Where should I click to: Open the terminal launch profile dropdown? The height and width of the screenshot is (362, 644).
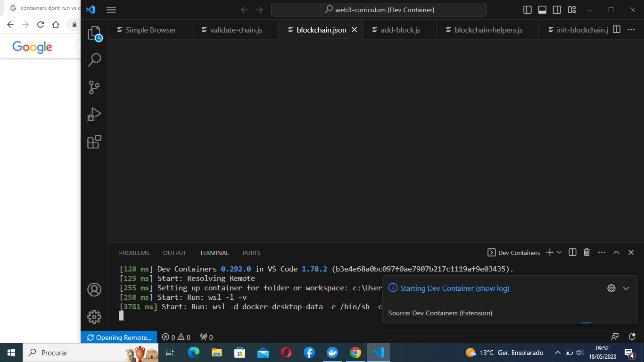(559, 252)
